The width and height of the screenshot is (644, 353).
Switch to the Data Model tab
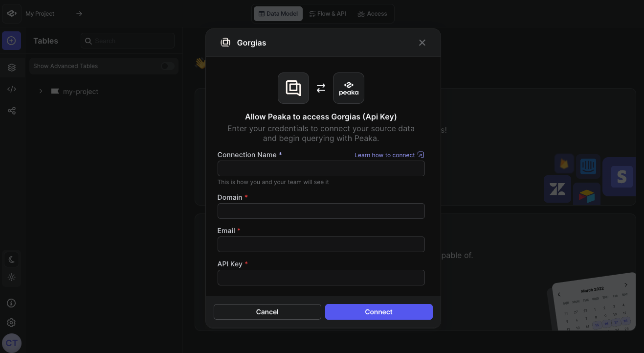(278, 14)
